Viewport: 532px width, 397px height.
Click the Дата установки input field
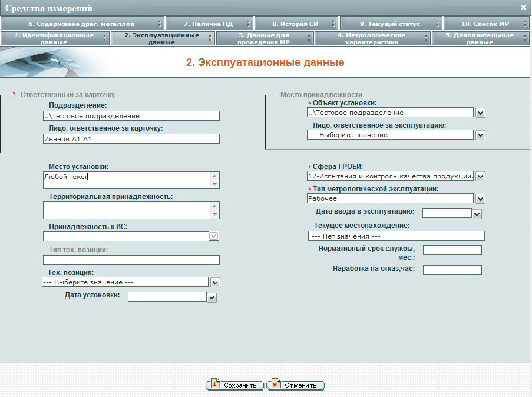pos(167,296)
